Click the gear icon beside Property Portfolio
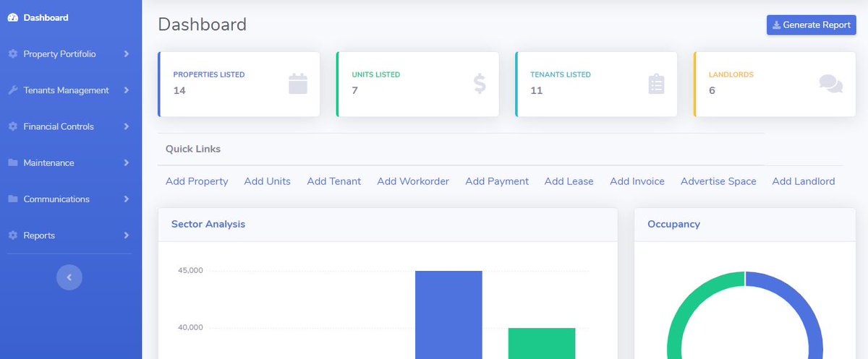 pos(12,54)
